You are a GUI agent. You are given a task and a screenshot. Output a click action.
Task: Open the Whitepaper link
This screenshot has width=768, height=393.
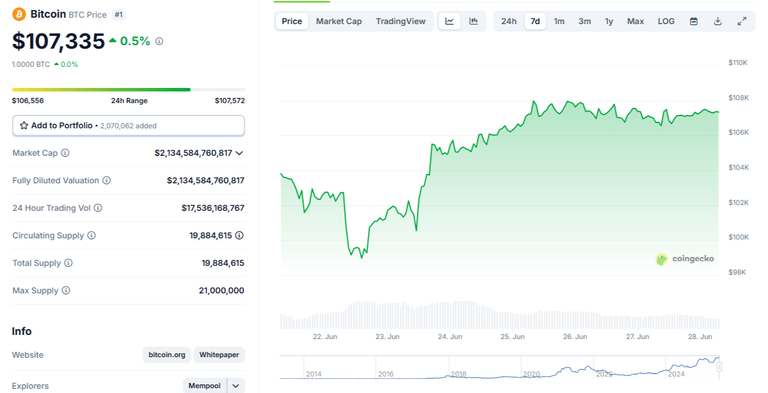pyautogui.click(x=219, y=355)
